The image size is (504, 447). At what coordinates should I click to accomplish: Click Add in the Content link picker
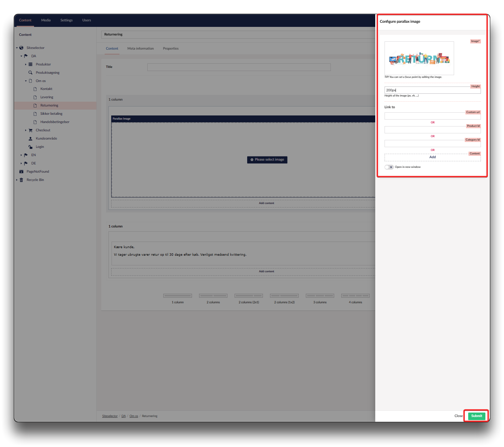pos(432,157)
